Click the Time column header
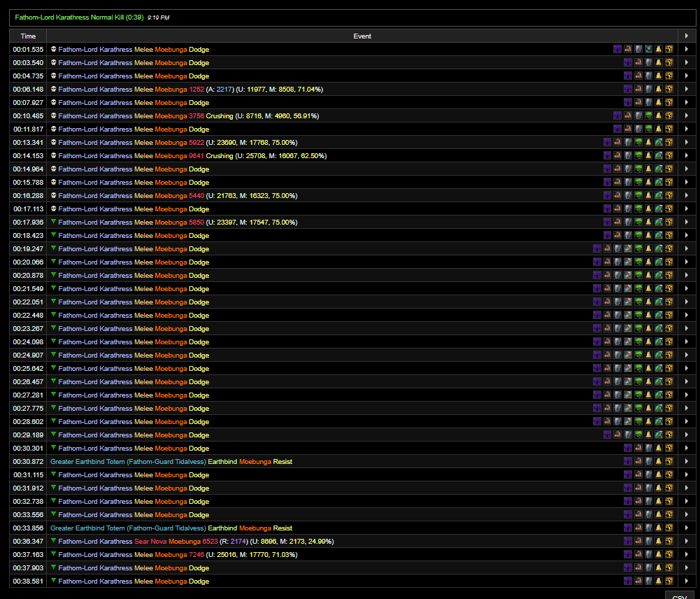This screenshot has height=599, width=700. click(28, 36)
